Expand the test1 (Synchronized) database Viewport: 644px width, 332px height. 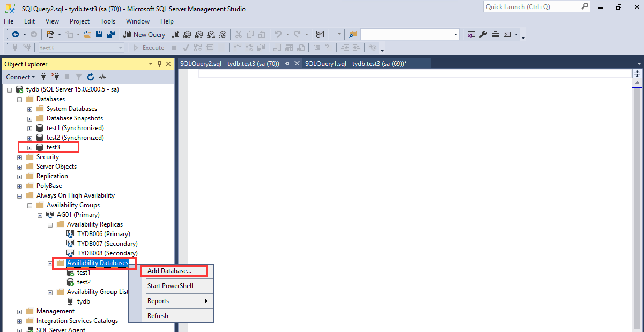point(30,128)
